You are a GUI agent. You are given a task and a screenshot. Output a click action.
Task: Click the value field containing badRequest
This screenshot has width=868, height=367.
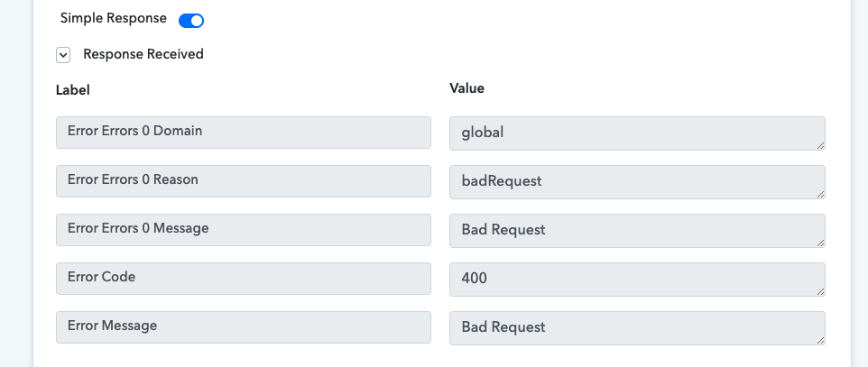637,182
